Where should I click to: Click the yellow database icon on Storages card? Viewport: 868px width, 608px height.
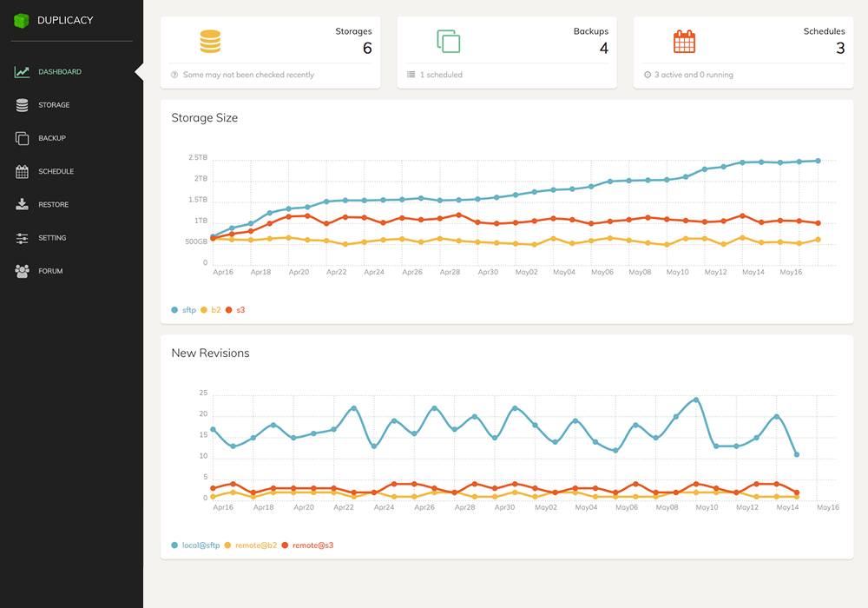pos(211,42)
